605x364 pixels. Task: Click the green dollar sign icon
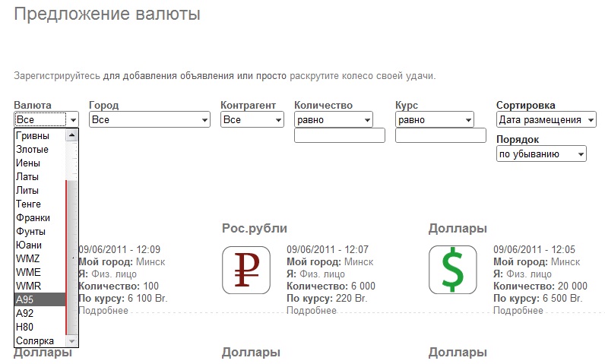pos(453,269)
